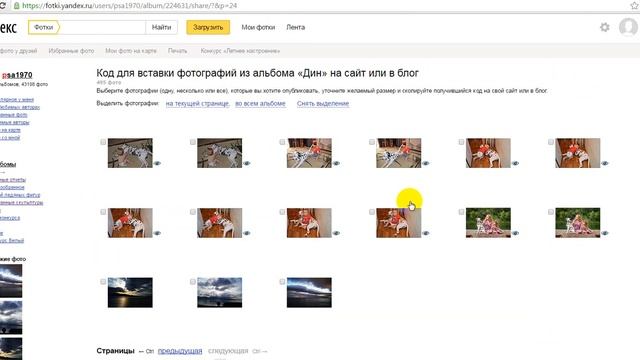Tick the checkbox for first row's second photo
640x360 pixels.
point(193,142)
